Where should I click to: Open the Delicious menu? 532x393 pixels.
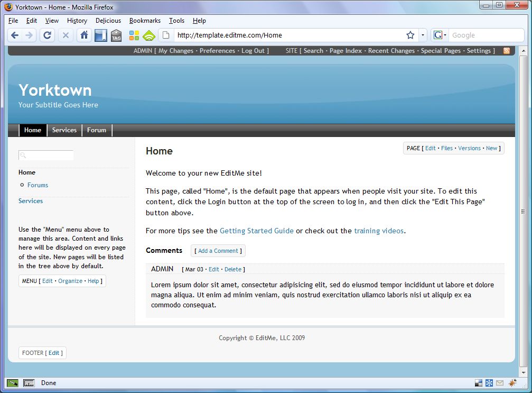(108, 21)
